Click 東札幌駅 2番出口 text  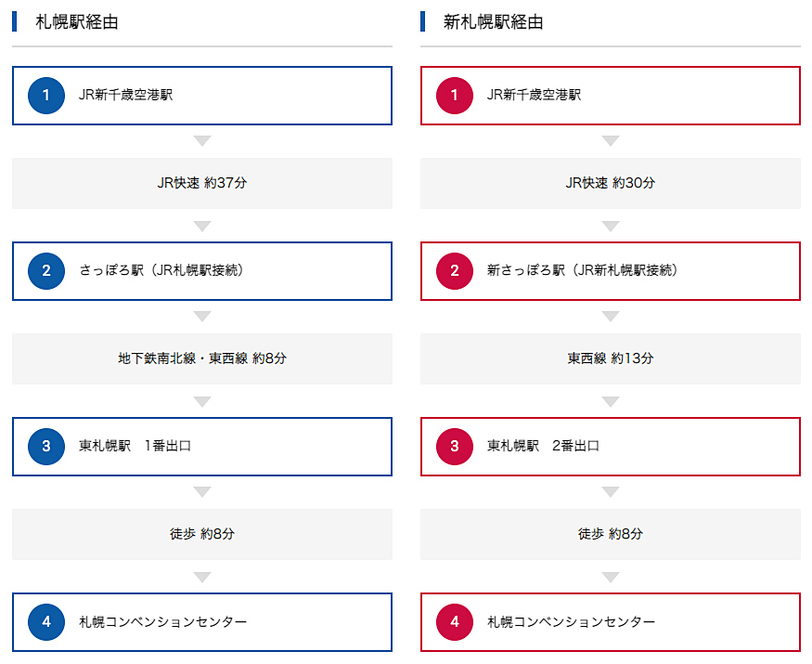(543, 446)
